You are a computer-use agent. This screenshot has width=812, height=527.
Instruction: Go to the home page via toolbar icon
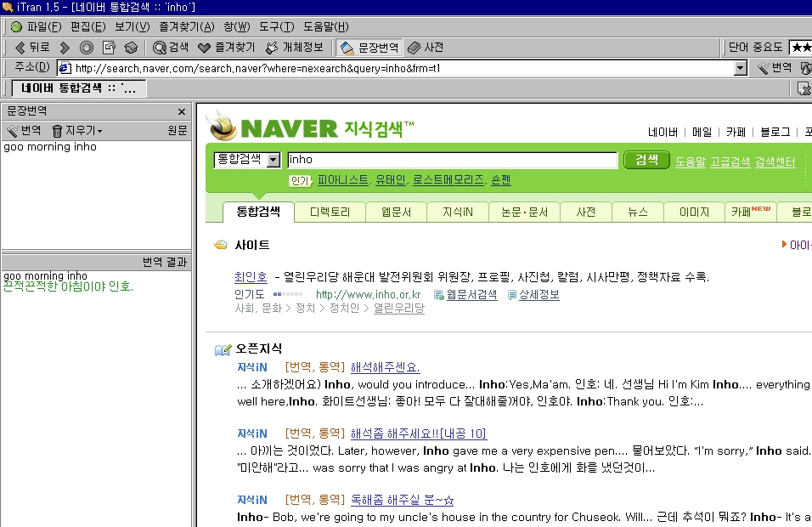click(x=131, y=48)
